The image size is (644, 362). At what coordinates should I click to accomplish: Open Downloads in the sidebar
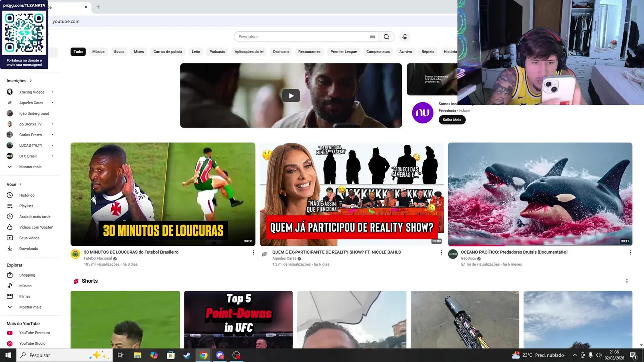[28, 249]
